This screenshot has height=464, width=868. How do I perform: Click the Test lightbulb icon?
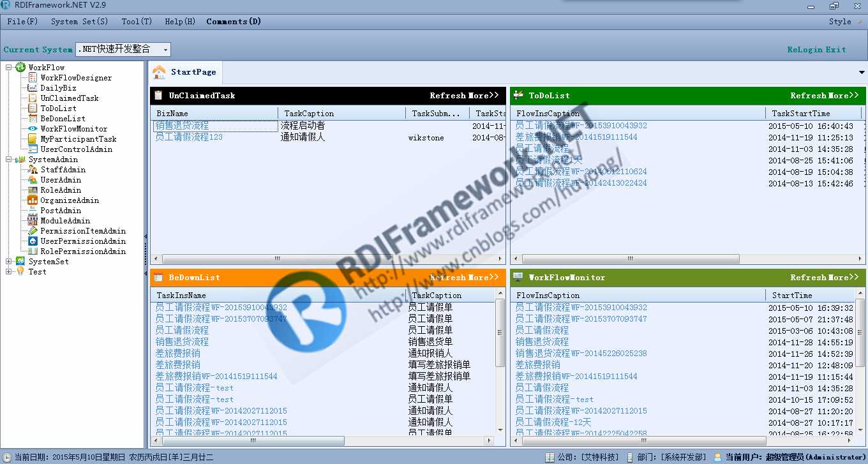tap(20, 272)
